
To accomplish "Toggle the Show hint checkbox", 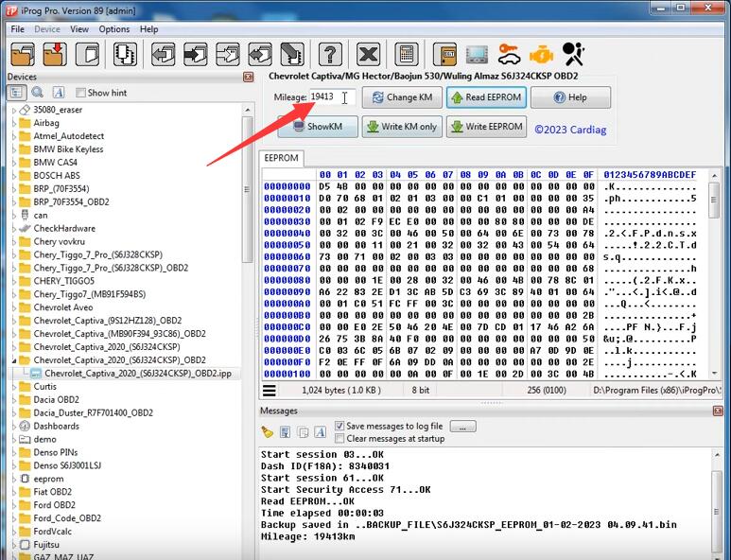I will tap(80, 93).
